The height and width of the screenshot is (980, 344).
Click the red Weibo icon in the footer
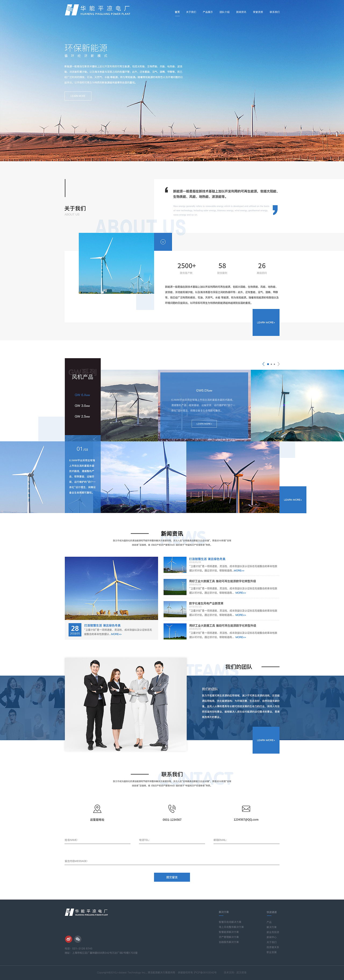[x=69, y=939]
